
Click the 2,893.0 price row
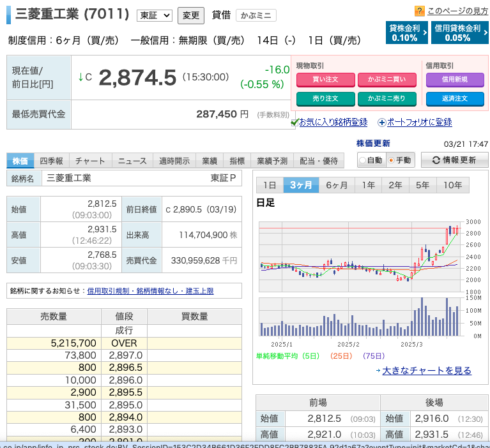point(124,429)
